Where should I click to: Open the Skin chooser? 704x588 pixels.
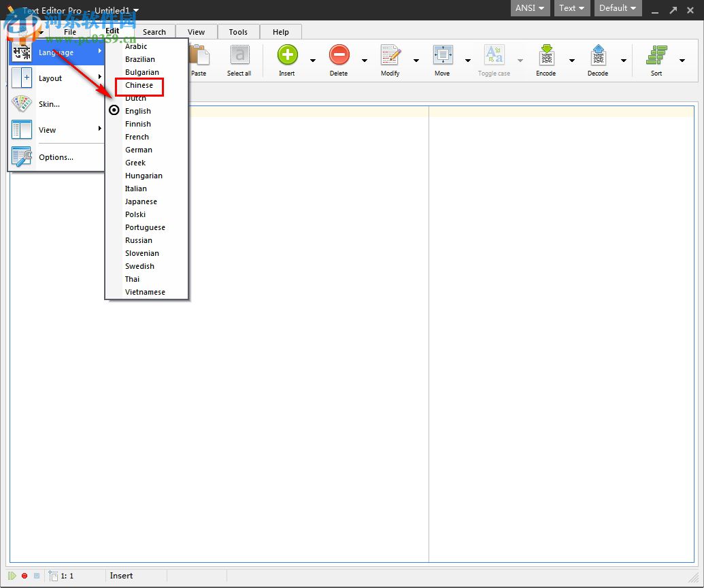click(48, 104)
